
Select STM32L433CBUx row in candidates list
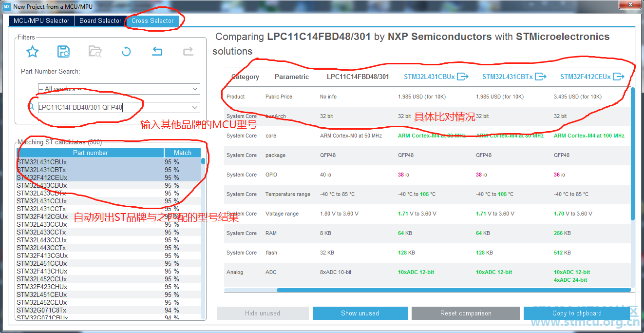109,185
